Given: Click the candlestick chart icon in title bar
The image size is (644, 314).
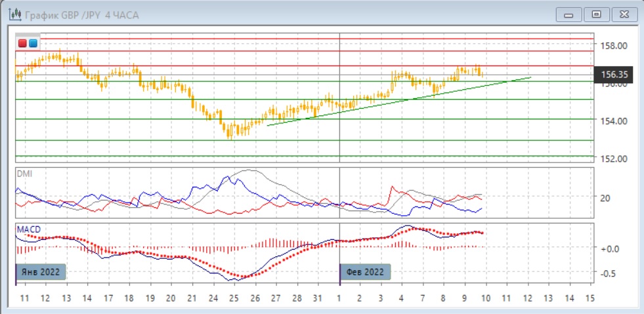Looking at the screenshot, I should pos(12,13).
